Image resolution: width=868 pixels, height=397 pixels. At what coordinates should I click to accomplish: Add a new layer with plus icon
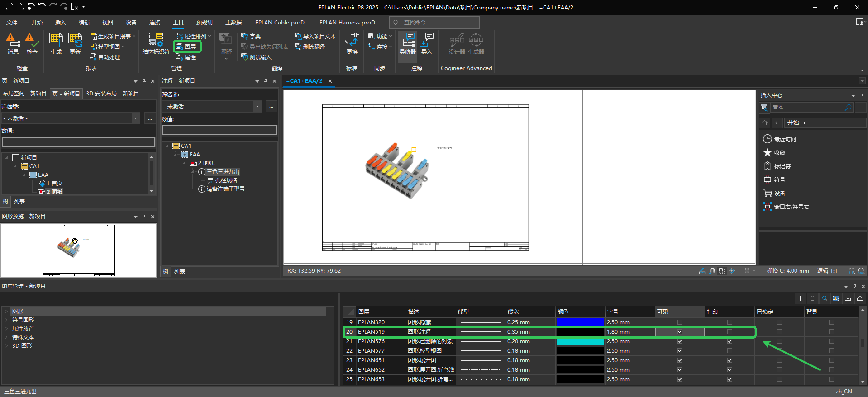click(800, 298)
